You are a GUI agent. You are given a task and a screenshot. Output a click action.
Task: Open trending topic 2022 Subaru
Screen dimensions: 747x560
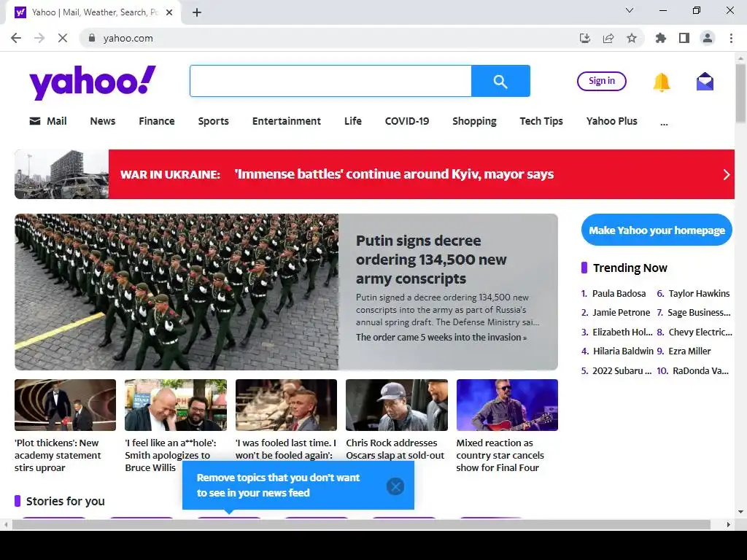click(622, 370)
